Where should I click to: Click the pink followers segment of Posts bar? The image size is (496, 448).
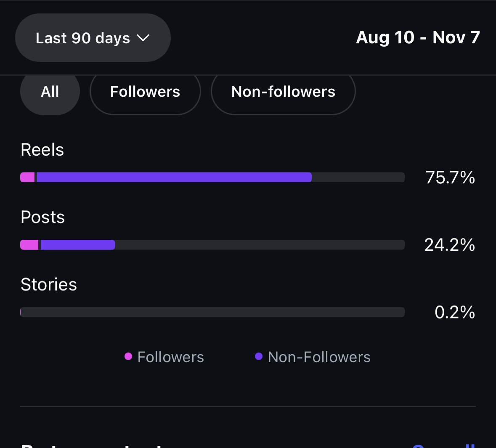[29, 245]
